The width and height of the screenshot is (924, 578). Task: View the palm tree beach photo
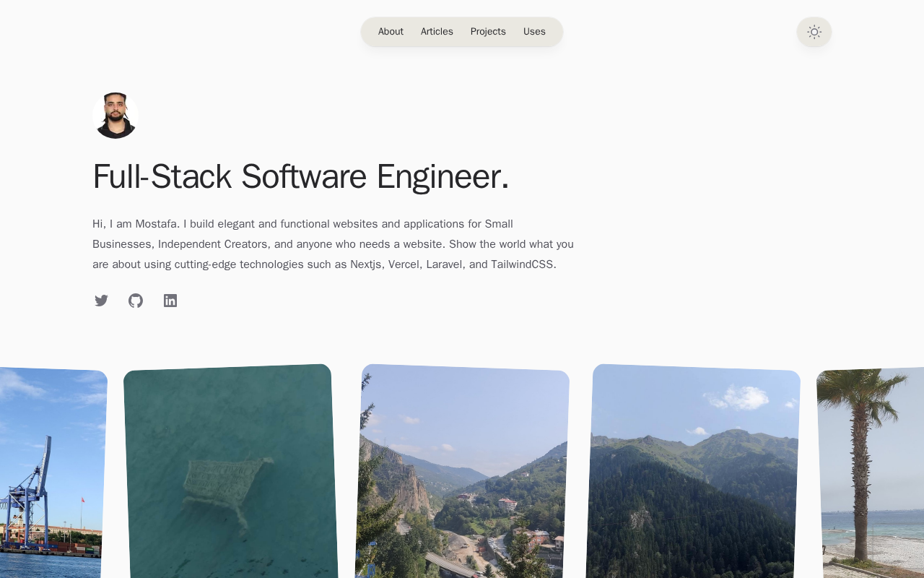point(871,473)
